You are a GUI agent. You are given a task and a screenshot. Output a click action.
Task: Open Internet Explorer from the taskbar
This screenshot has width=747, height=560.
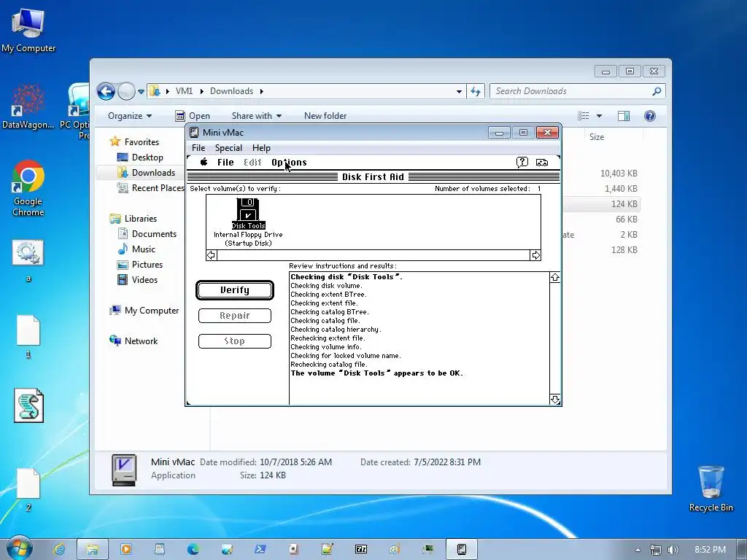point(59,549)
